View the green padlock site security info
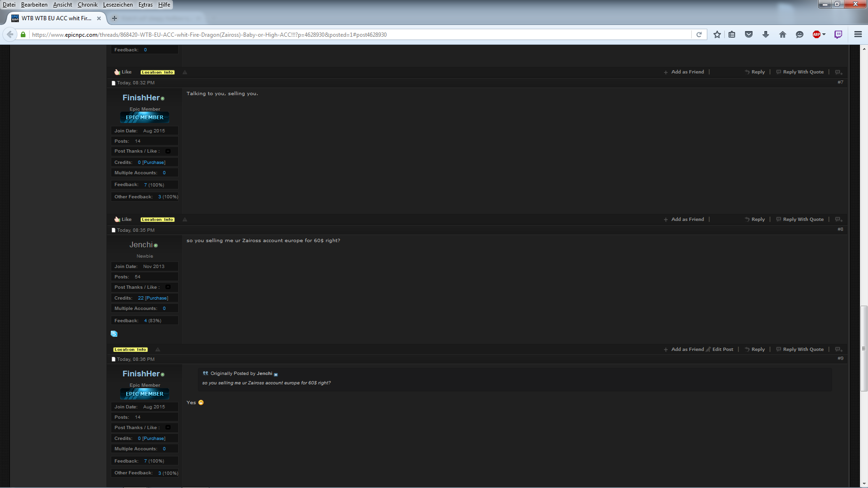Screen dimensions: 868x488 pos(23,34)
